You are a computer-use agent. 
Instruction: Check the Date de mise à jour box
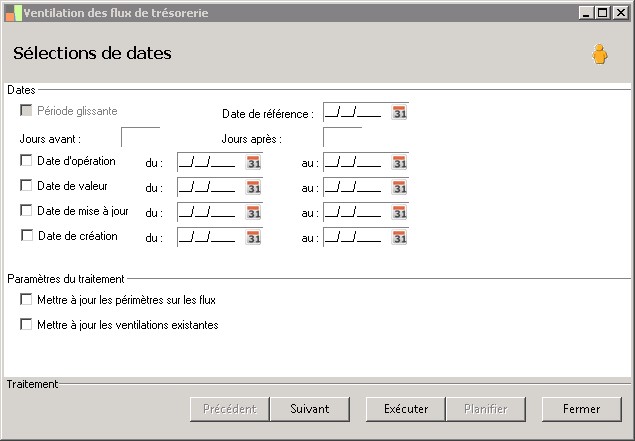(26, 211)
